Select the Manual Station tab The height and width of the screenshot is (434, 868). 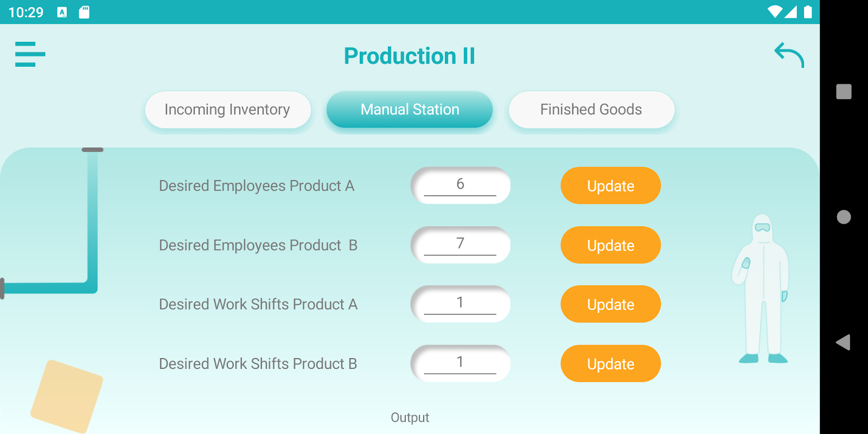tap(410, 110)
